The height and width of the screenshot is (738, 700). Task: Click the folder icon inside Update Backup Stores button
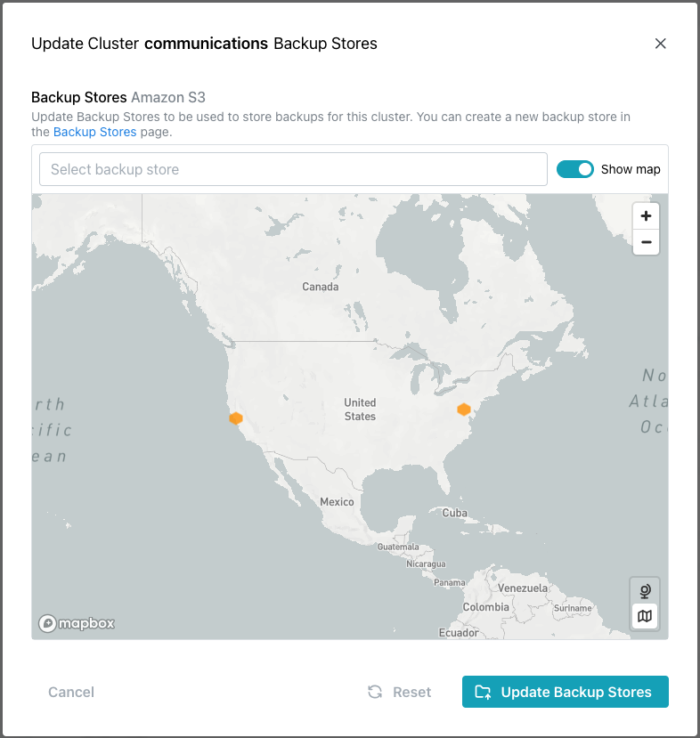483,692
